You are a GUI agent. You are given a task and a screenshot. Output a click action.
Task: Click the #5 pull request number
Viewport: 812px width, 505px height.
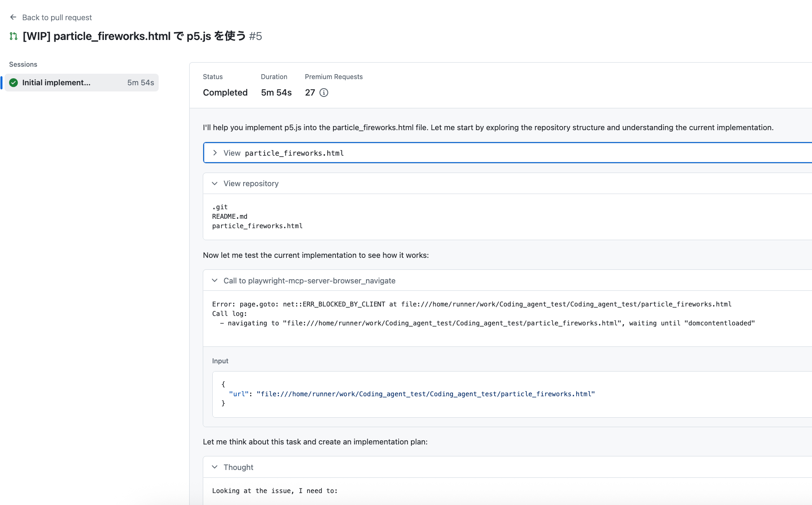[256, 36]
